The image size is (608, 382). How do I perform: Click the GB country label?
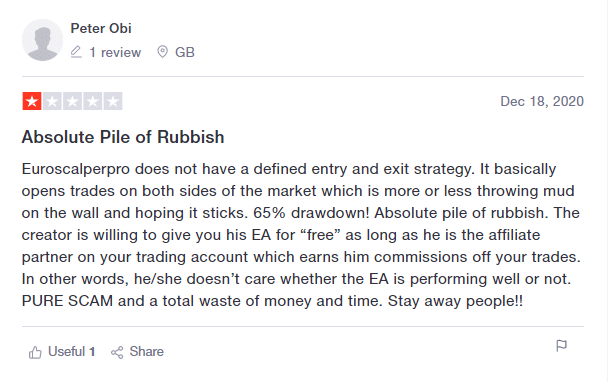click(x=185, y=52)
